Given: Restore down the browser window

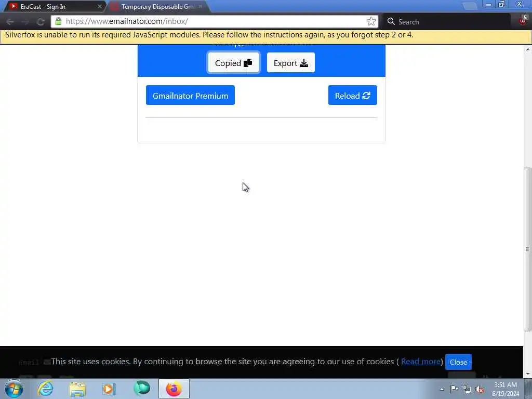Looking at the screenshot, I should [501, 4].
